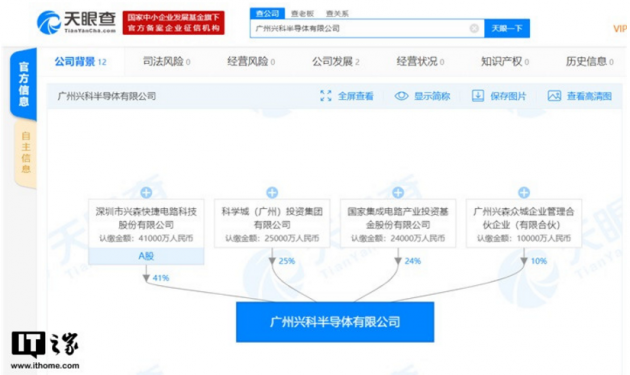Click the eye icon for 显示简称
The width and height of the screenshot is (630, 375).
click(x=401, y=96)
